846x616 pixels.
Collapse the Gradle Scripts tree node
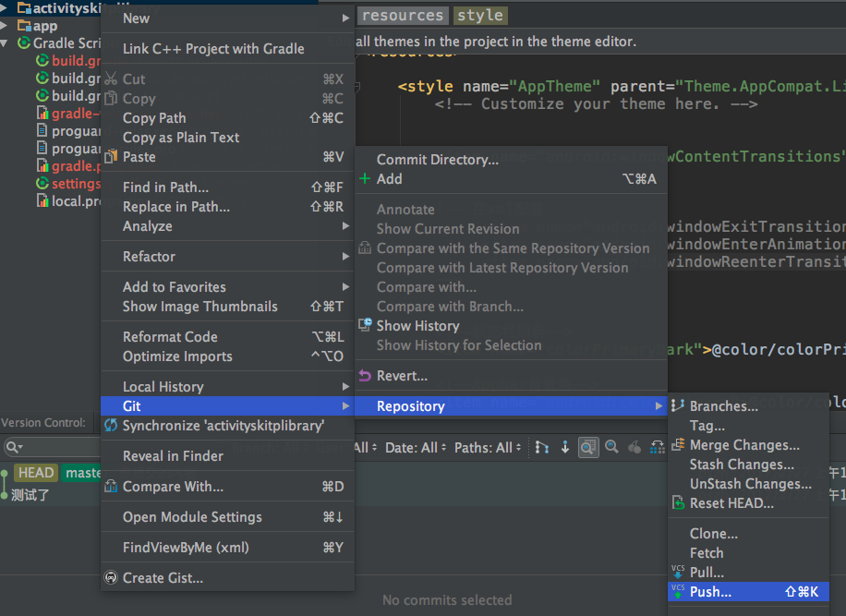[4, 43]
